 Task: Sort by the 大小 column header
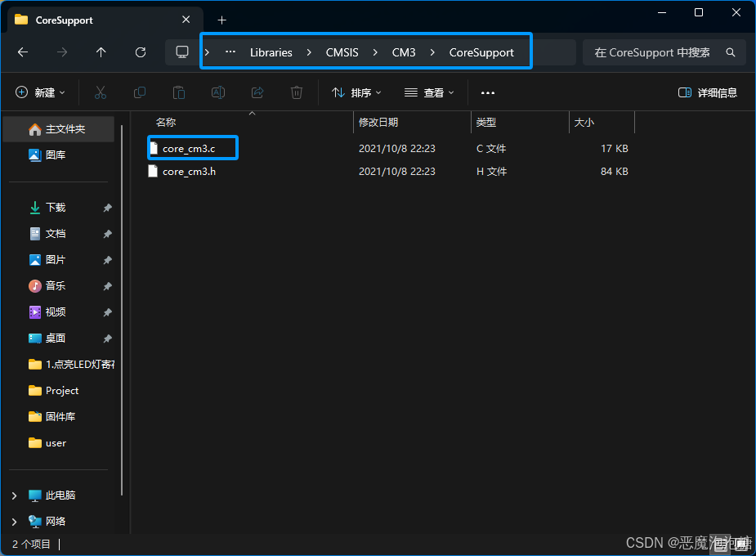point(584,123)
